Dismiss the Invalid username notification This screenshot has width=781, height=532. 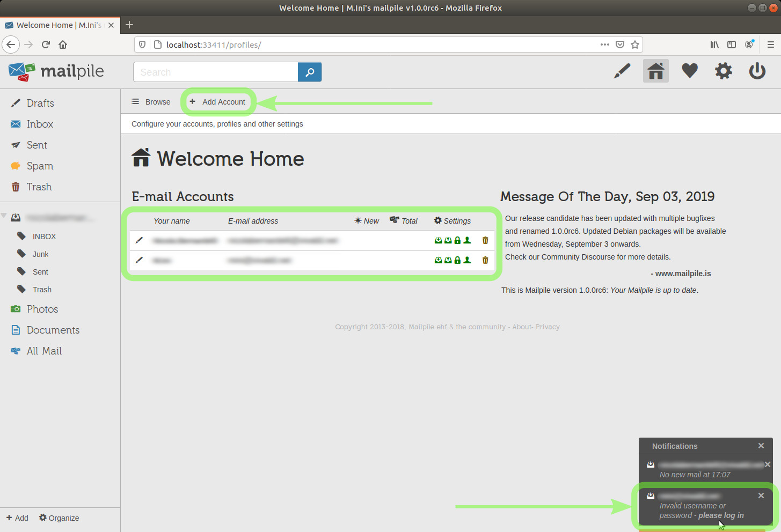coord(761,496)
